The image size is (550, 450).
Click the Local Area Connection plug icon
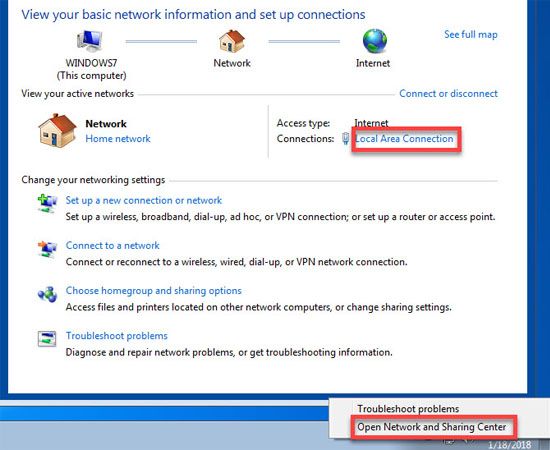point(346,139)
